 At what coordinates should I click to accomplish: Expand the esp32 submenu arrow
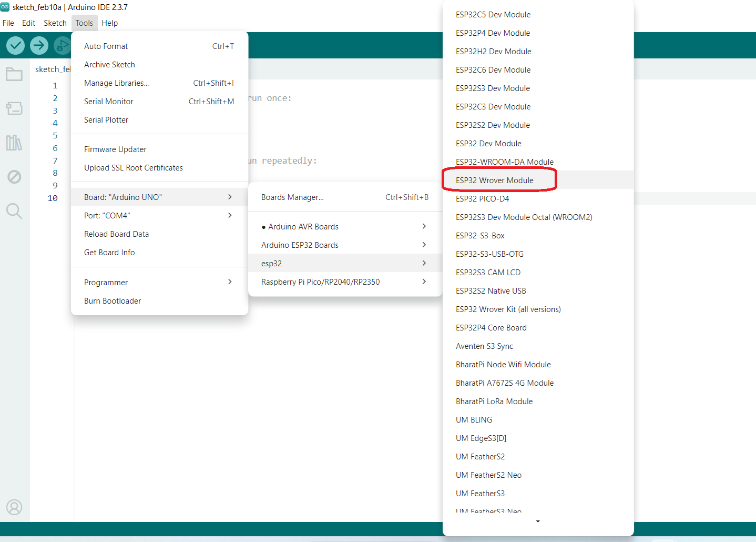tap(424, 263)
